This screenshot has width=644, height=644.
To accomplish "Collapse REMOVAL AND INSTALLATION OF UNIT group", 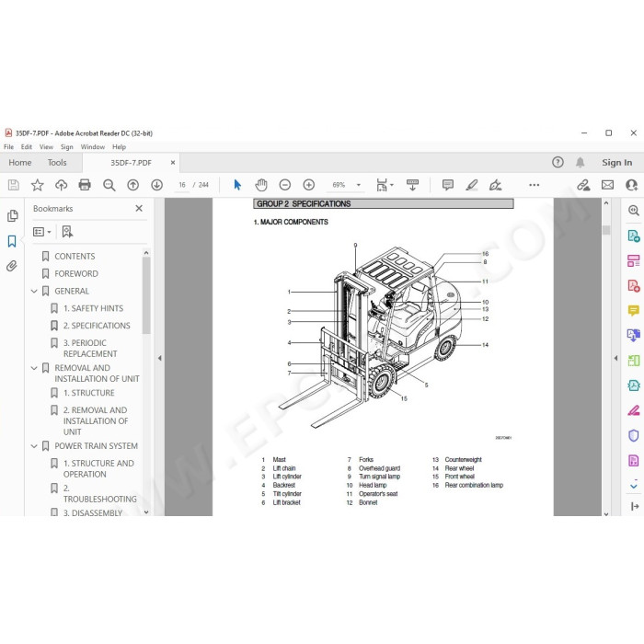I will click(x=34, y=368).
